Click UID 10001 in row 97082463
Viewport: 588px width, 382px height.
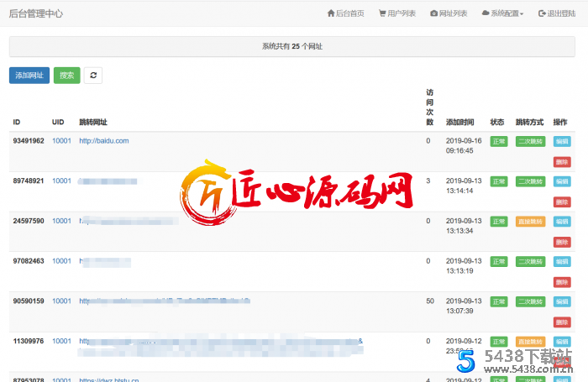[x=61, y=261]
